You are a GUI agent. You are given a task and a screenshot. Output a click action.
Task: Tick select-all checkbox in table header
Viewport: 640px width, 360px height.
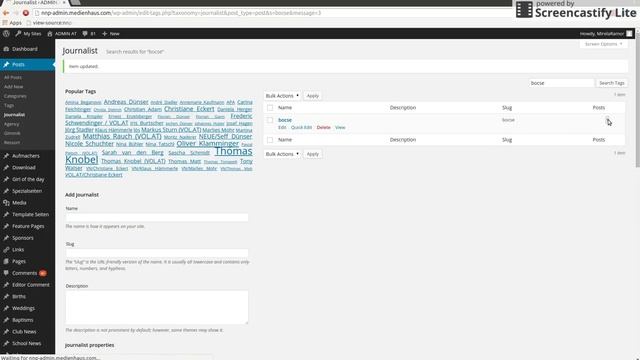pos(270,108)
